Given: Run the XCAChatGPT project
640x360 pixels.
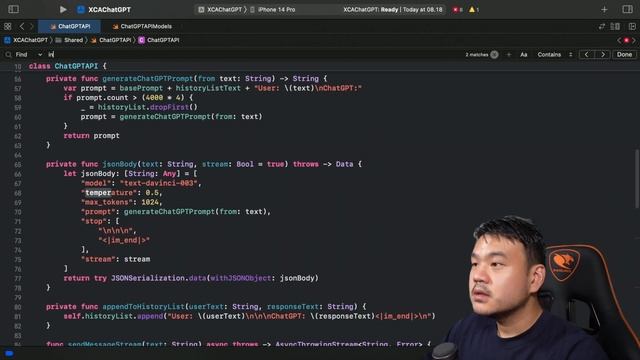Looking at the screenshot, I should tap(63, 9).
